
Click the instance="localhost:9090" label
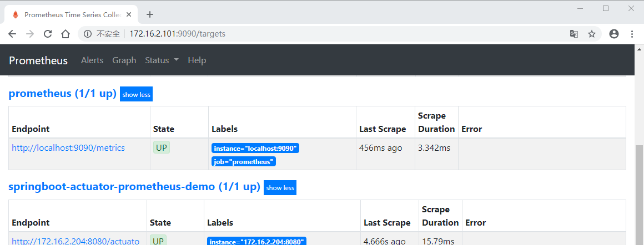pos(255,148)
